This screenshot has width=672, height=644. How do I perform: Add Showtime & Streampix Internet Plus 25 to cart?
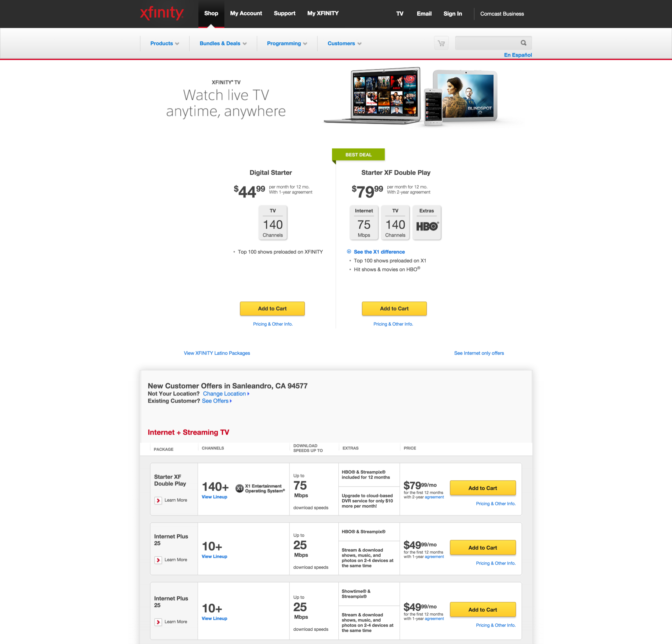(x=482, y=610)
